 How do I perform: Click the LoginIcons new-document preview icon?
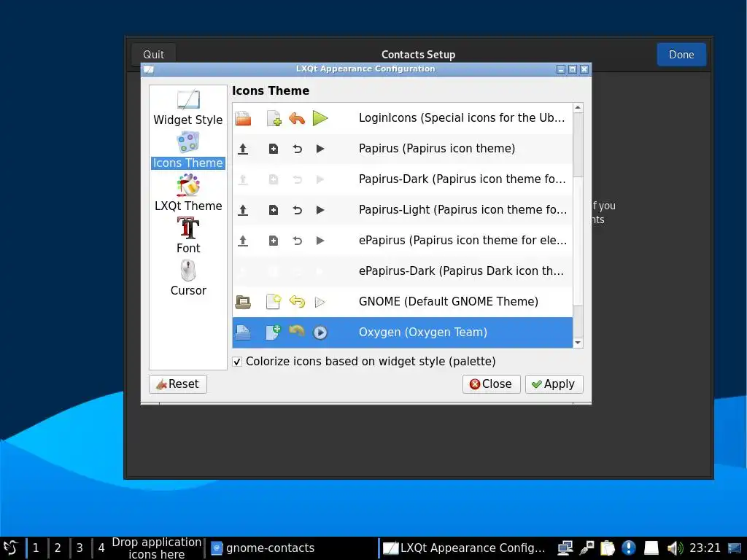274,118
